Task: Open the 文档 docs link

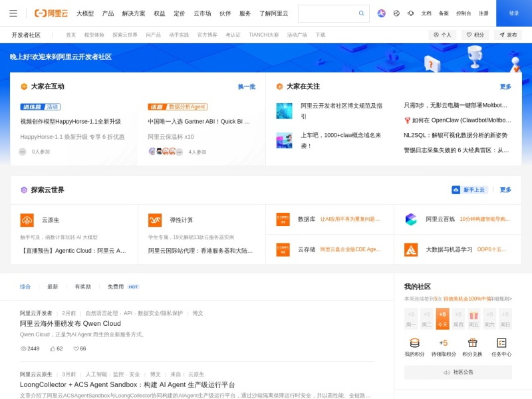Action: pyautogui.click(x=426, y=13)
